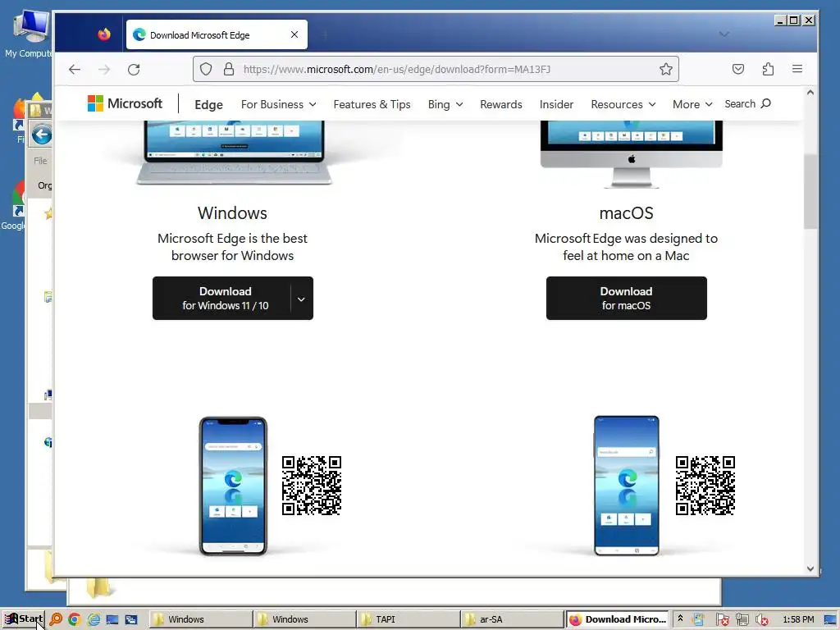Open the Rewards link

[501, 104]
